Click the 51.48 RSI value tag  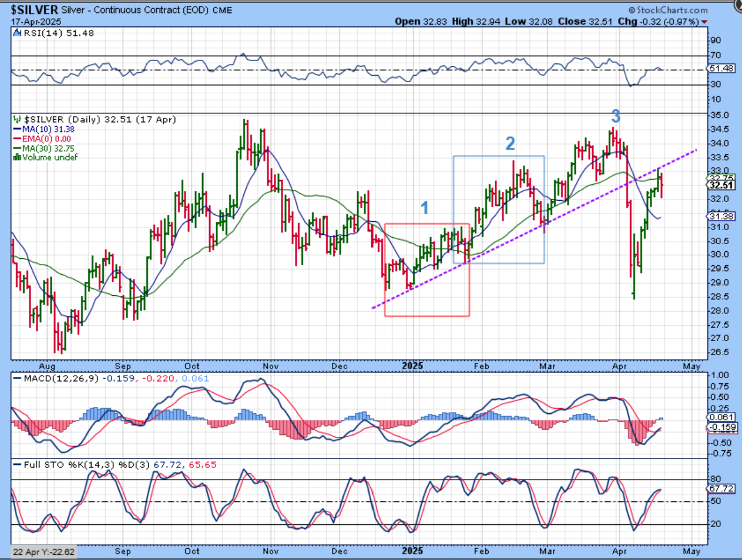tap(721, 69)
